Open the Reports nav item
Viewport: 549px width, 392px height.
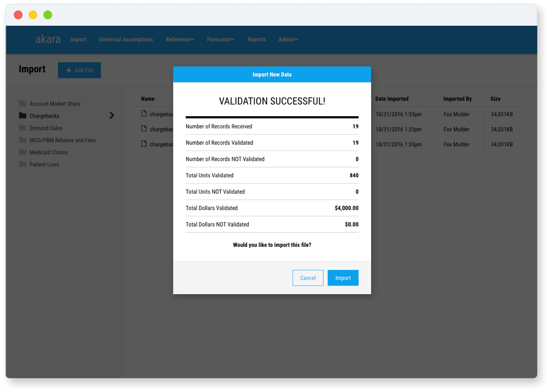coord(257,40)
